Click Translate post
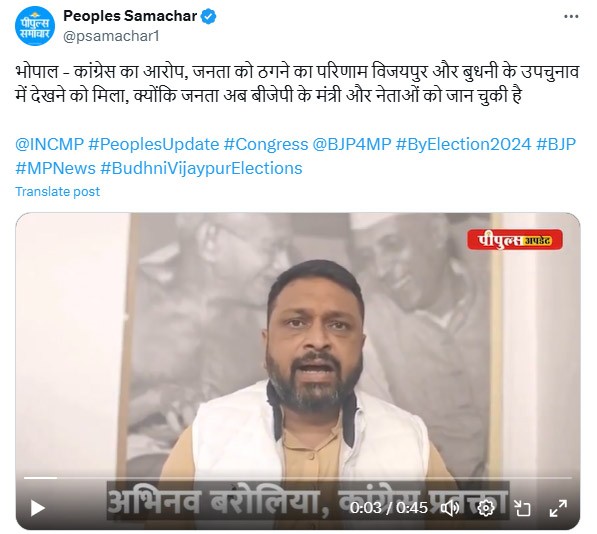 pos(57,191)
